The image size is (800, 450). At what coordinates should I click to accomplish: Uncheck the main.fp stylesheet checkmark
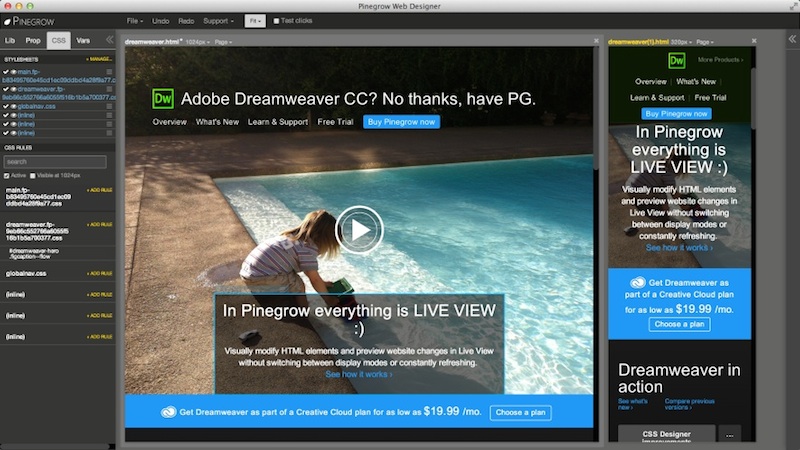point(6,72)
